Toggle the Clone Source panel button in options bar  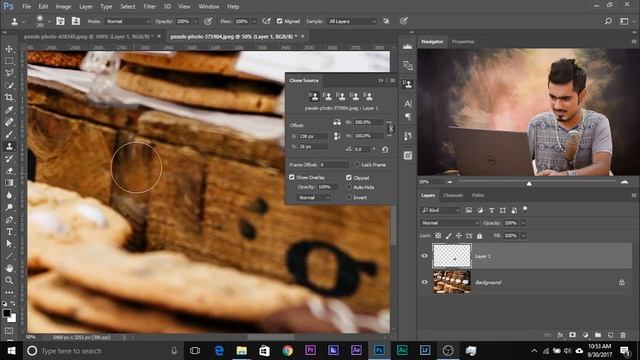tap(76, 21)
